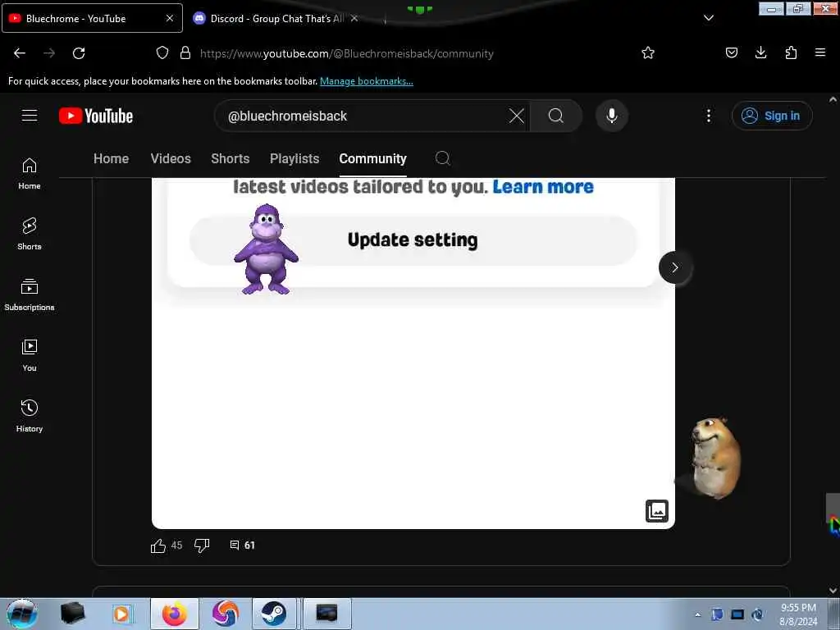This screenshot has width=840, height=630.
Task: Open Manage bookmarks link
Action: coord(367,81)
